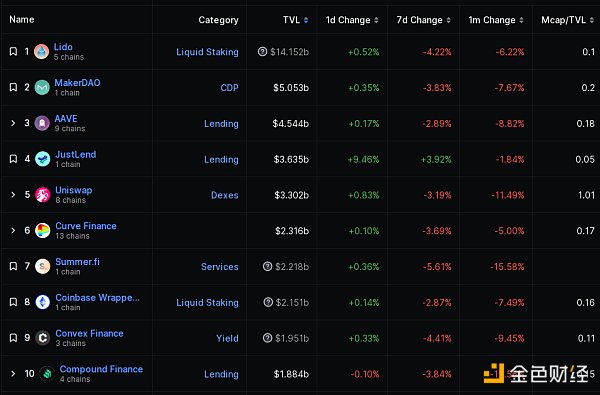600x395 pixels.
Task: Open the Coinbase Wrapped protocol link
Action: (x=97, y=297)
